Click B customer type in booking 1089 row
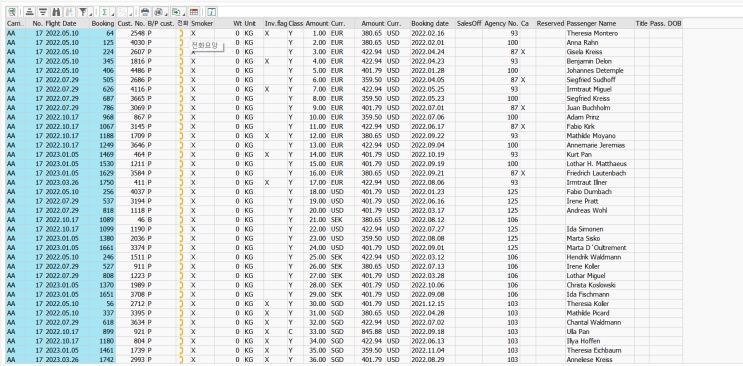Viewport: 743px width, 366px height. pos(161,220)
